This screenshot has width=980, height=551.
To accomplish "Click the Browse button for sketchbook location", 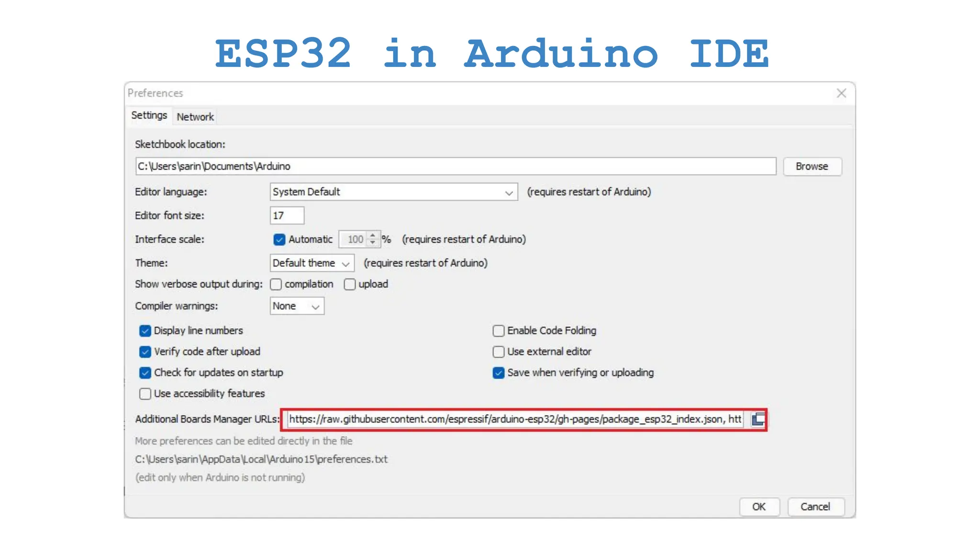I will pos(812,166).
